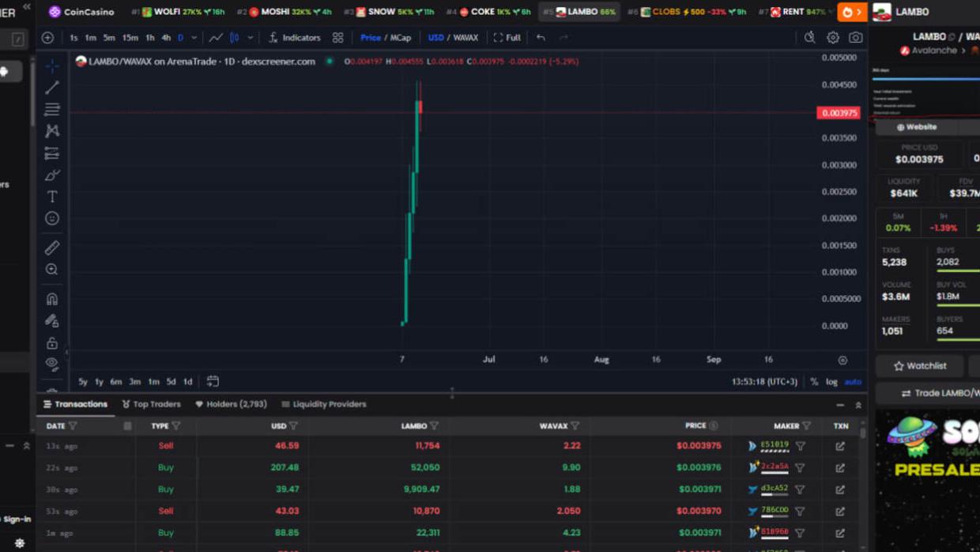Select the crosshair cursor tool
Image resolution: width=980 pixels, height=552 pixels.
tap(52, 66)
